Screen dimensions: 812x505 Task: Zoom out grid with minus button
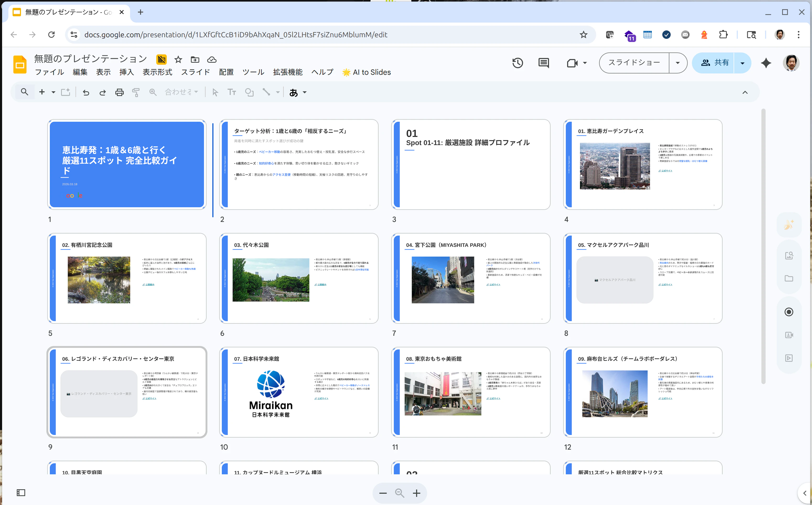pos(383,493)
